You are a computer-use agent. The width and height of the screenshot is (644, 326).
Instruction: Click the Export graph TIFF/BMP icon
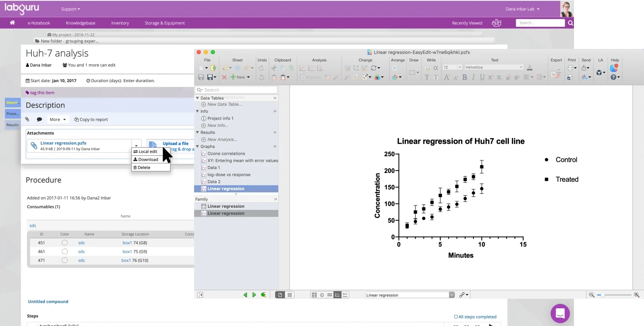click(x=556, y=74)
